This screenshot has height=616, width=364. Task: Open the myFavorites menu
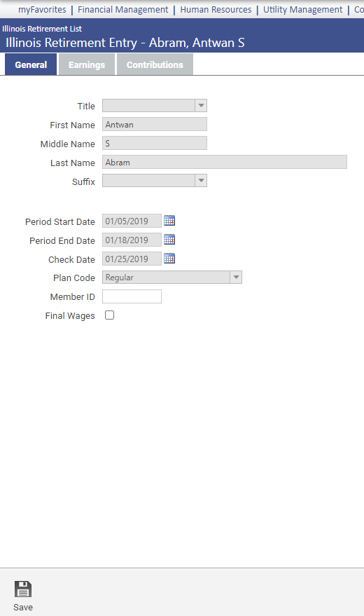[42, 9]
